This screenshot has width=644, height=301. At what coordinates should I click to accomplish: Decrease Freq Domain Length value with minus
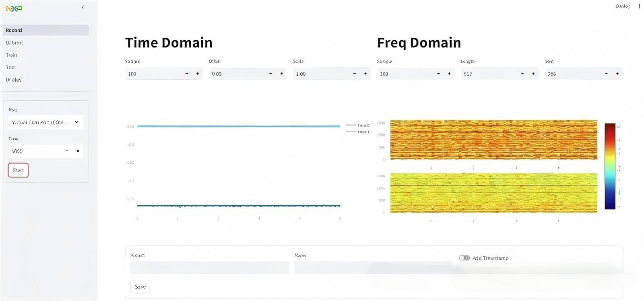click(522, 74)
